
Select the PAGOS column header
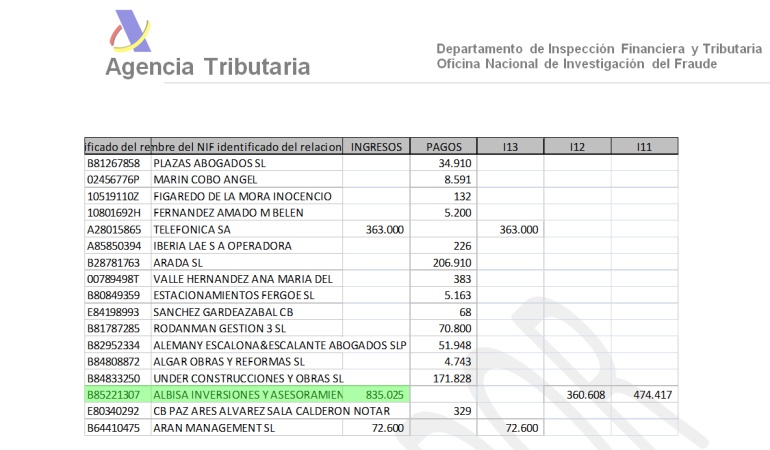pos(443,146)
